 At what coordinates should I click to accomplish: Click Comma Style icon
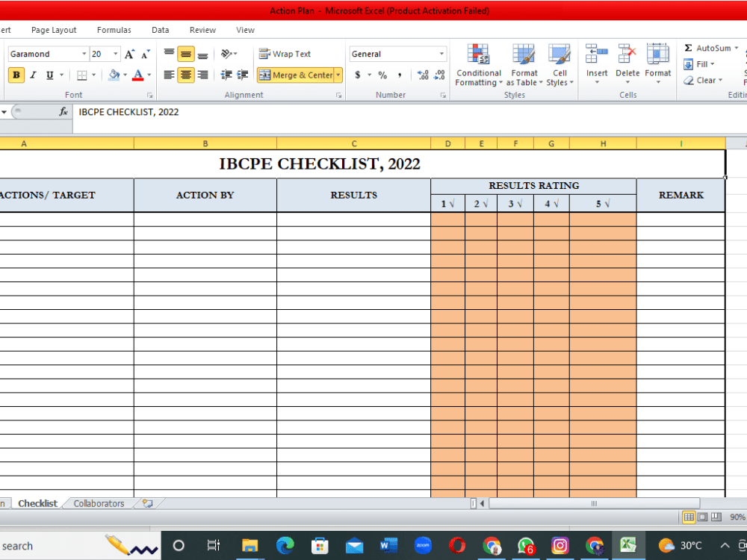400,75
